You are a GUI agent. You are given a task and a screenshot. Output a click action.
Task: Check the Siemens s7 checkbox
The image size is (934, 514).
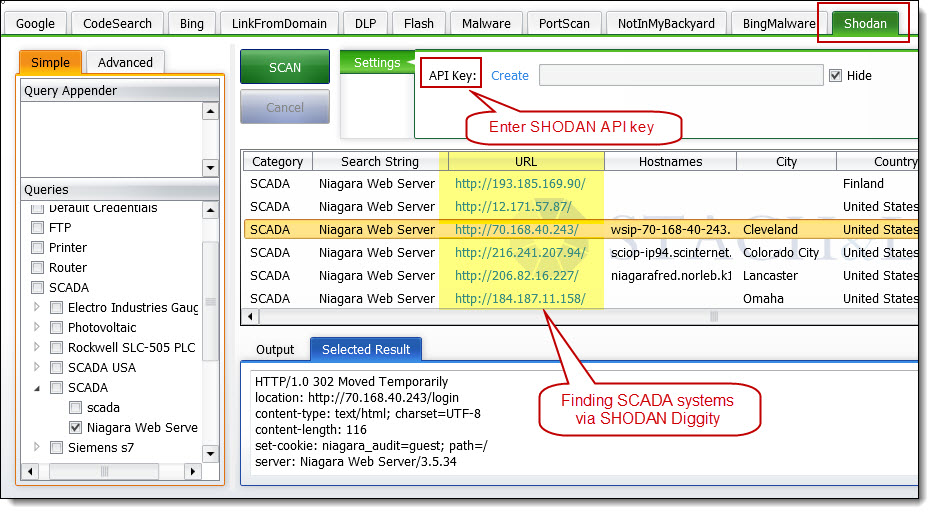coord(57,448)
